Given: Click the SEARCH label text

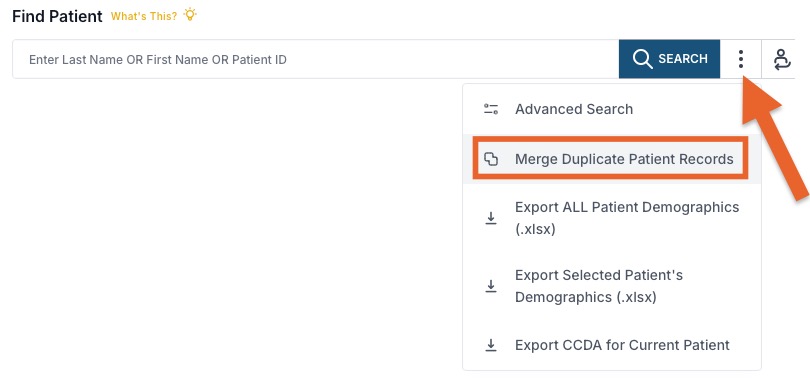Looking at the screenshot, I should pyautogui.click(x=683, y=59).
